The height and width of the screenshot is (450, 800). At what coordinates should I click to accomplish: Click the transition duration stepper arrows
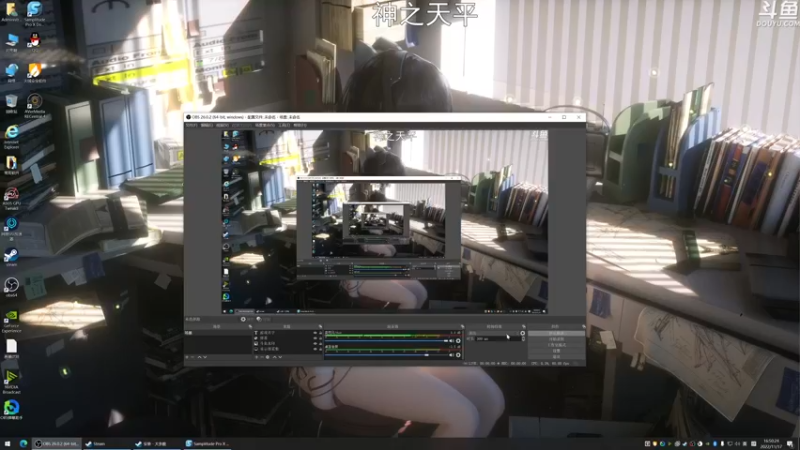(523, 339)
